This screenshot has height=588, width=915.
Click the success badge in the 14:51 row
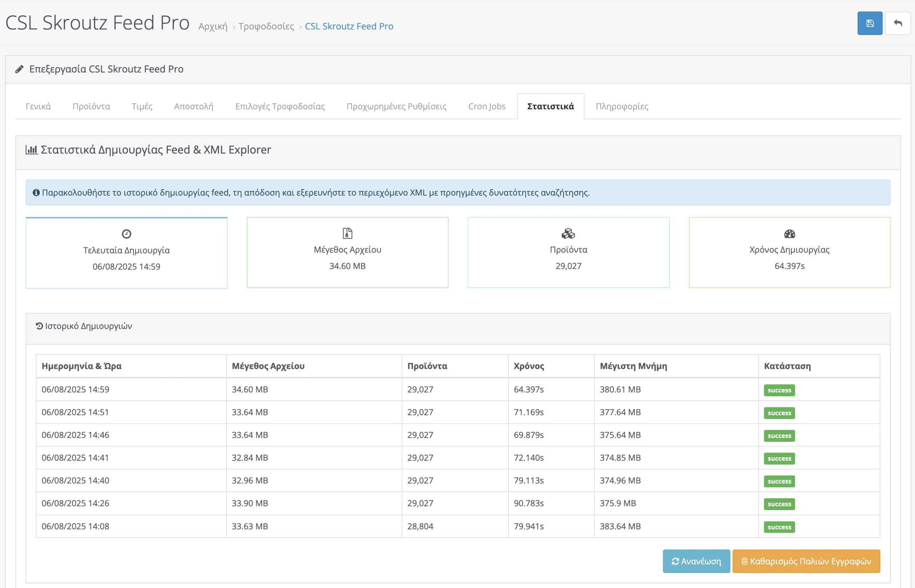click(779, 413)
